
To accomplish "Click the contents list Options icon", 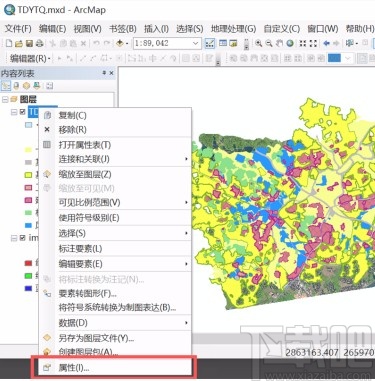I will pos(49,86).
